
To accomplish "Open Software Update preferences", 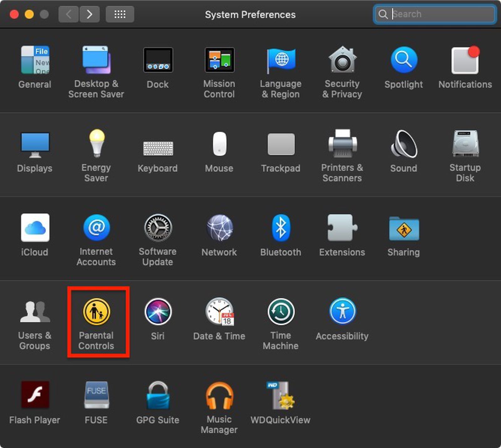I will [158, 228].
